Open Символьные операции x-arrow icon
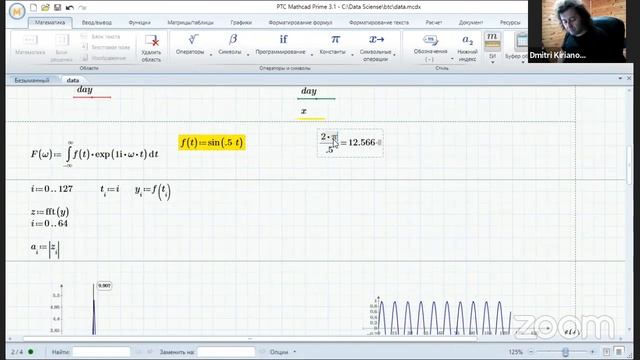Screen dimensions: 640x360 click(377, 39)
